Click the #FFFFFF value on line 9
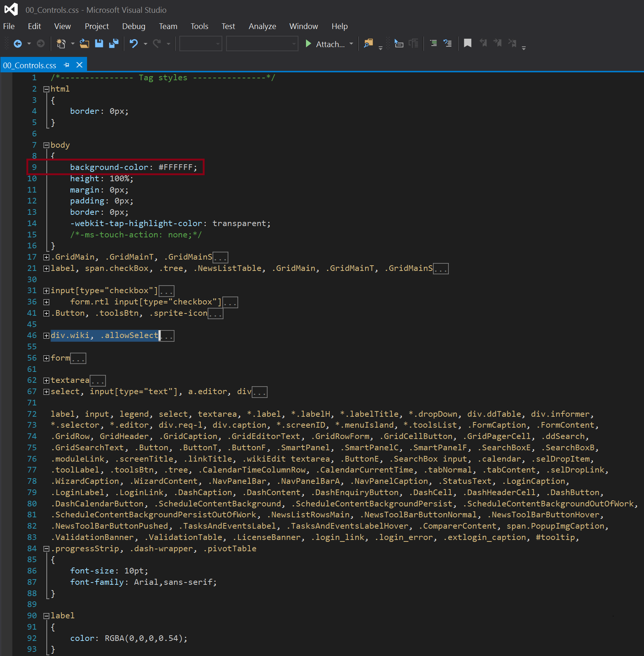644x656 pixels. coord(176,167)
